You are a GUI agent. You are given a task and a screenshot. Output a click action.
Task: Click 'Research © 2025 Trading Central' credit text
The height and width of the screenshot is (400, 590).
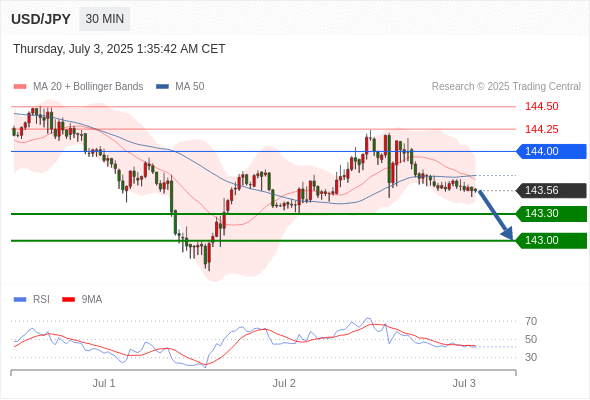click(x=506, y=87)
